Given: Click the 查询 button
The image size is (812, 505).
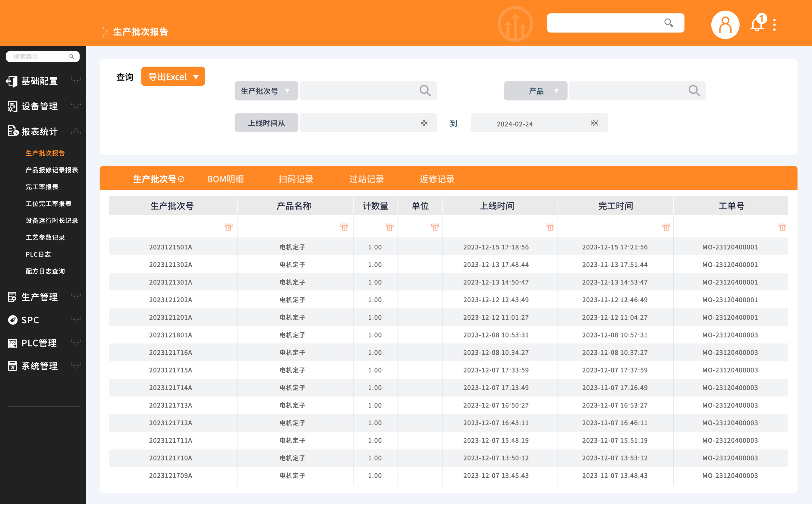Looking at the screenshot, I should (x=124, y=77).
